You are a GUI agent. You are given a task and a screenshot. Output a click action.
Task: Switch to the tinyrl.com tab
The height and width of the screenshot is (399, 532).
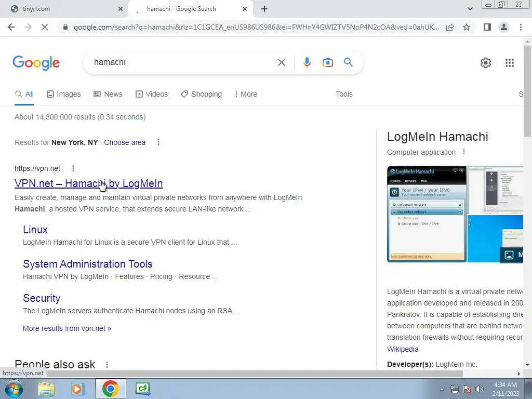tap(64, 9)
